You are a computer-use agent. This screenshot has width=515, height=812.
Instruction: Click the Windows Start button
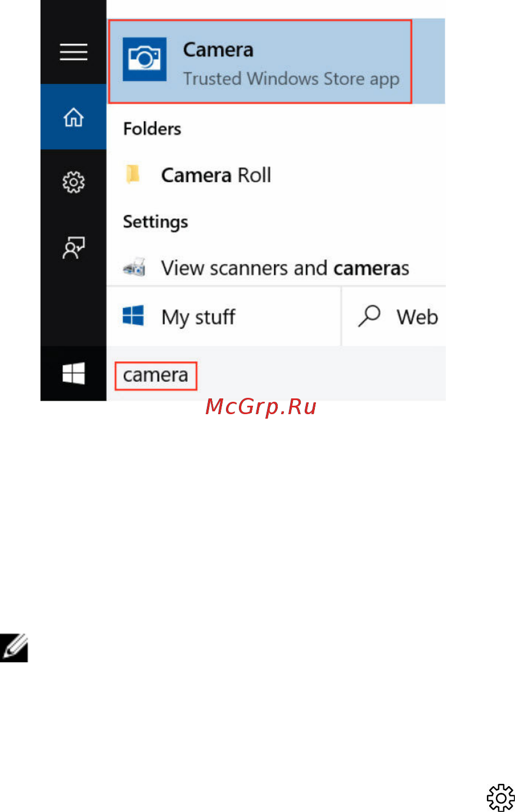pos(74,374)
